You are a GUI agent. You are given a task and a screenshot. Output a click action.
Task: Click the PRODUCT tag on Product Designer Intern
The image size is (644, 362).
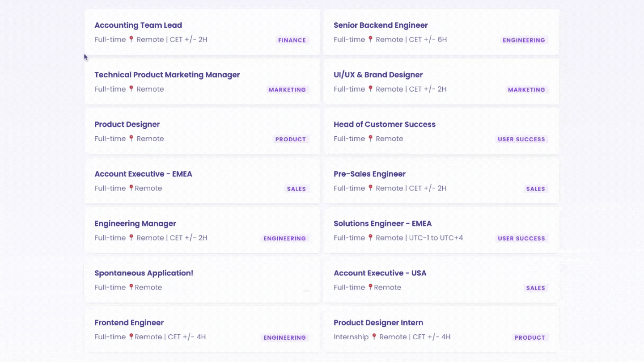pos(530,338)
